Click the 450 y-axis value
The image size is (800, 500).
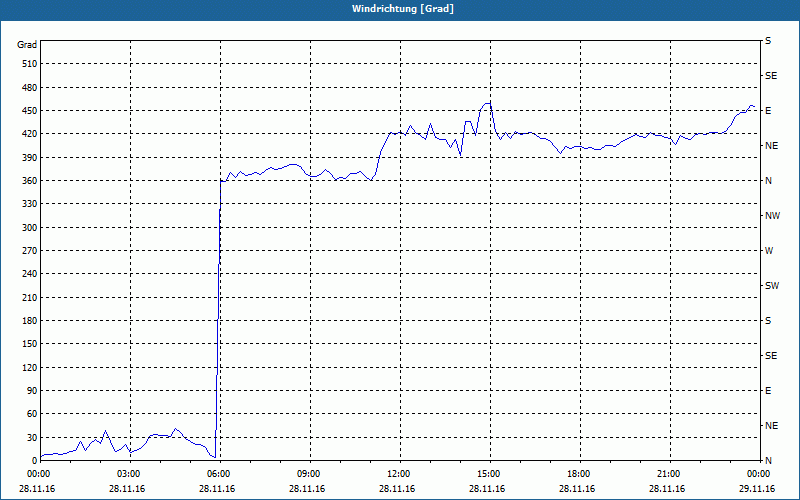[x=30, y=111]
